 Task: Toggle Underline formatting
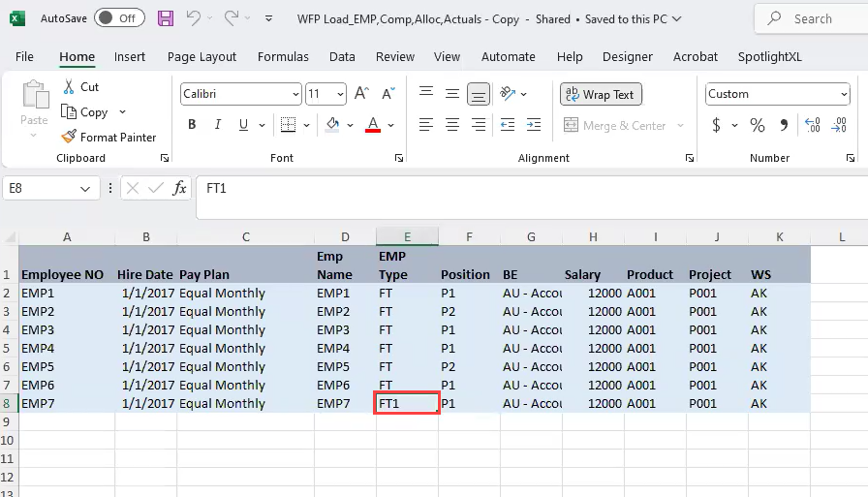243,125
